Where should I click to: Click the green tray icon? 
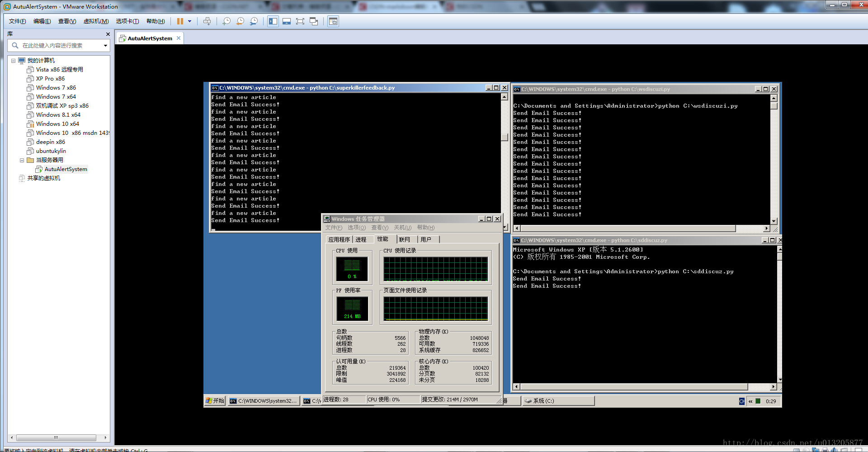coord(758,401)
